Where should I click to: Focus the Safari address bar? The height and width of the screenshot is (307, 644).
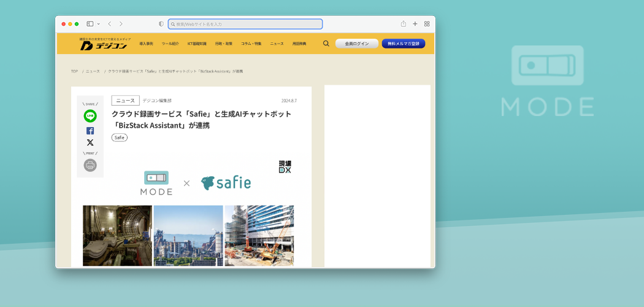click(245, 24)
